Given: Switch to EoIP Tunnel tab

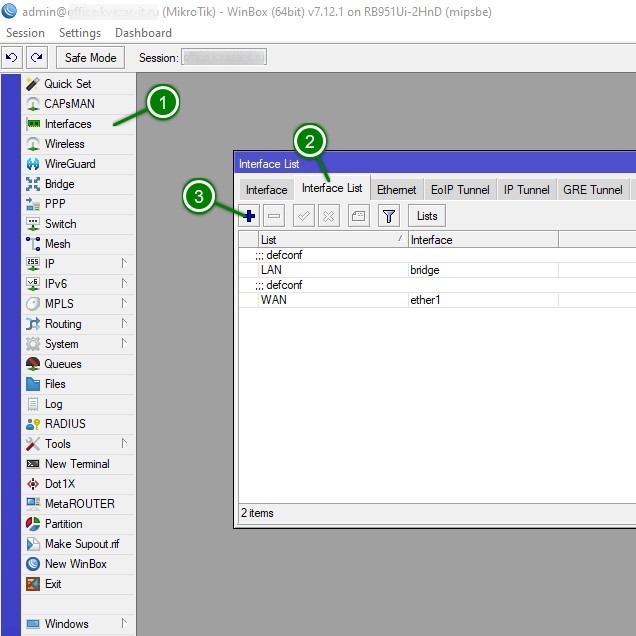Looking at the screenshot, I should click(460, 190).
